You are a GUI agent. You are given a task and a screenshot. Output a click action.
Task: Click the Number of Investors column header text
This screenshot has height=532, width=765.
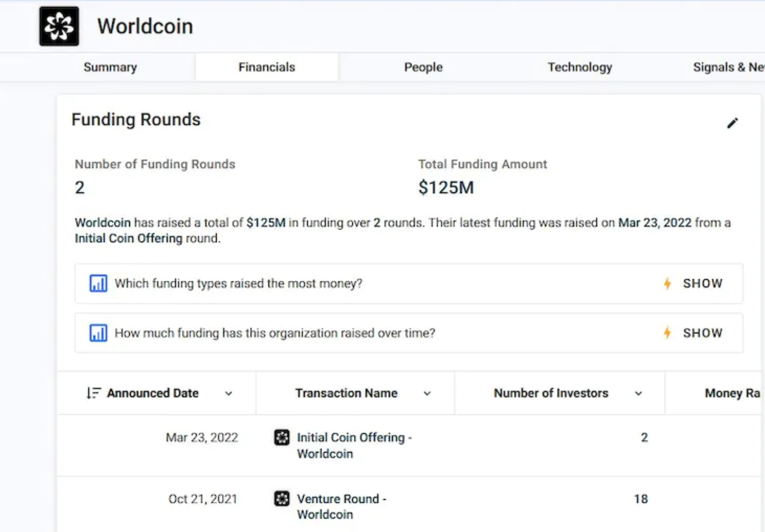pos(551,393)
